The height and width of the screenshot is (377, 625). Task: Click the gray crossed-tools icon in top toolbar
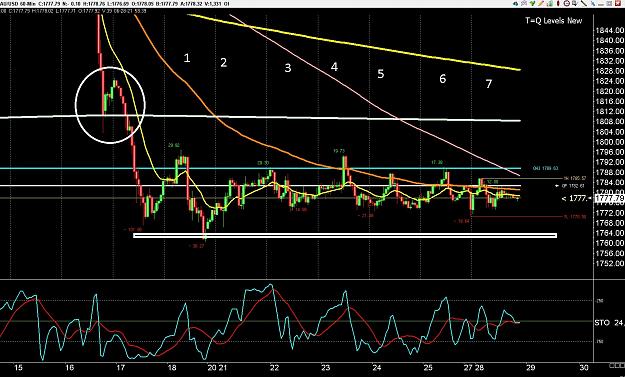point(524,4)
